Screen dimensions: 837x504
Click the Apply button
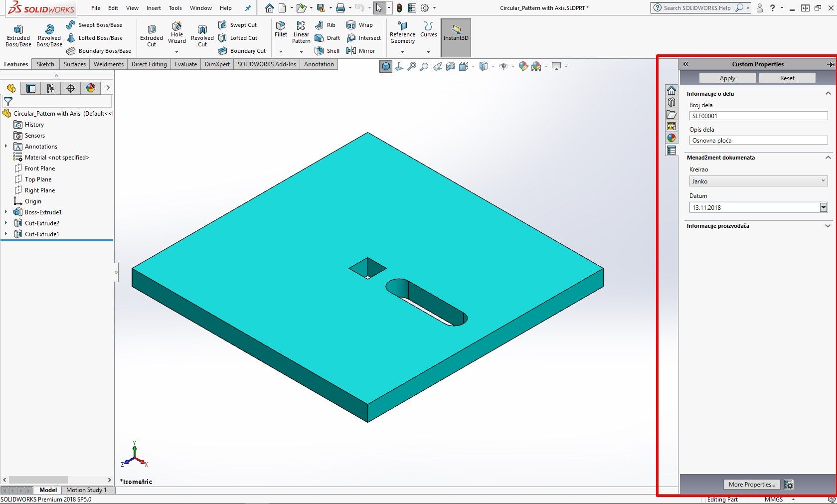(727, 78)
